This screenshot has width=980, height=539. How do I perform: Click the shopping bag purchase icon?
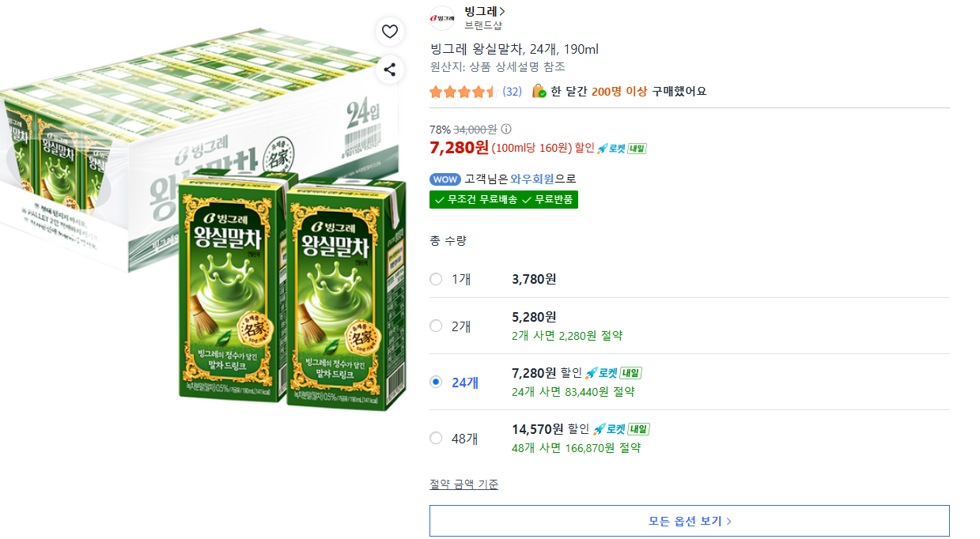[539, 92]
